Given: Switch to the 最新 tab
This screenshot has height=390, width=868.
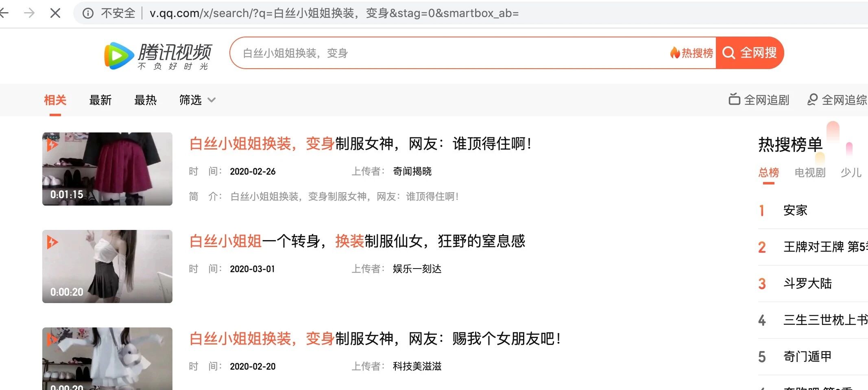Looking at the screenshot, I should click(x=100, y=100).
